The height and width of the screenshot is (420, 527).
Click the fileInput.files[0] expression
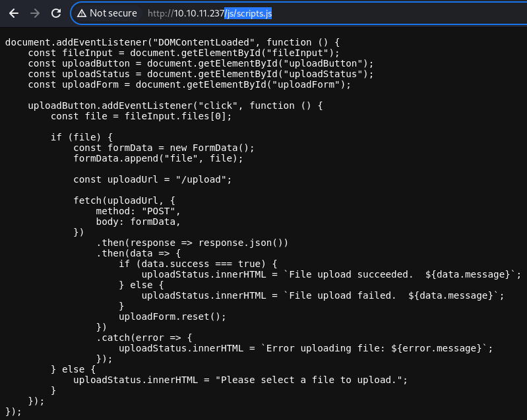tap(175, 116)
